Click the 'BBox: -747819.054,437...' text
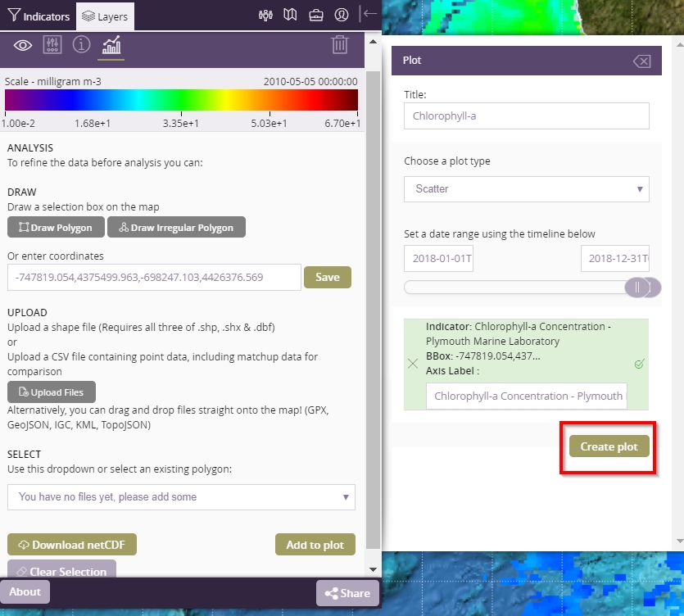Viewport: 684px width, 616px height. pyautogui.click(x=483, y=356)
